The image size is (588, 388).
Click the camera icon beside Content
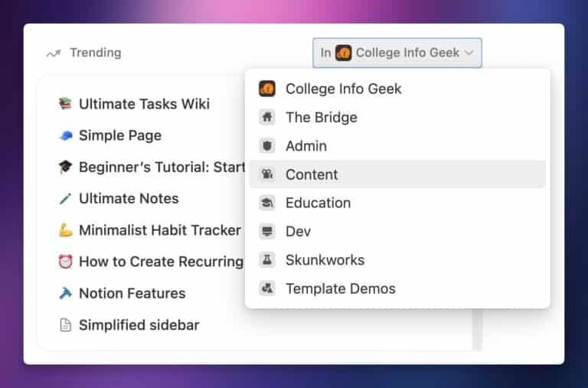point(266,174)
